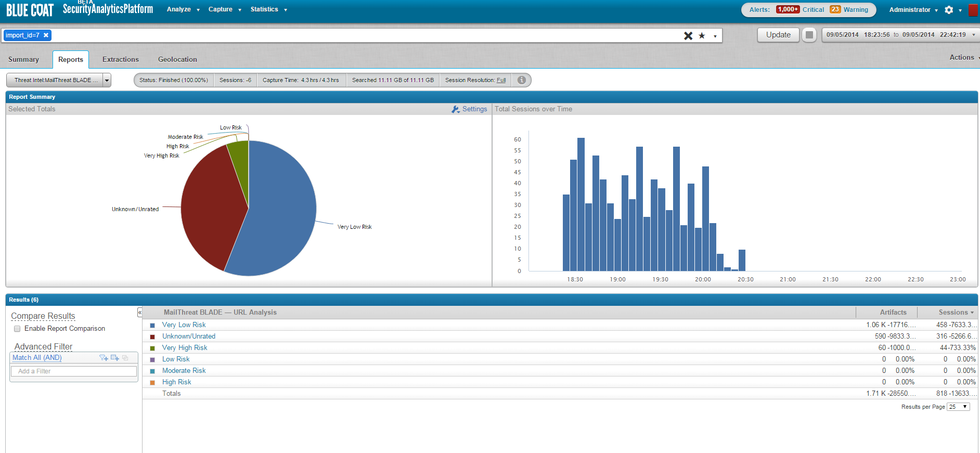Open the Results per Page dropdown
The image size is (980, 453).
point(958,407)
